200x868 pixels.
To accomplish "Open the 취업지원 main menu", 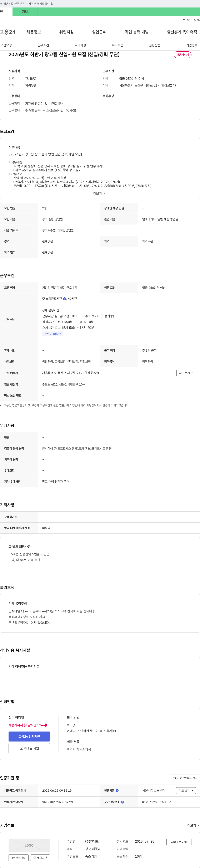I will [66, 32].
